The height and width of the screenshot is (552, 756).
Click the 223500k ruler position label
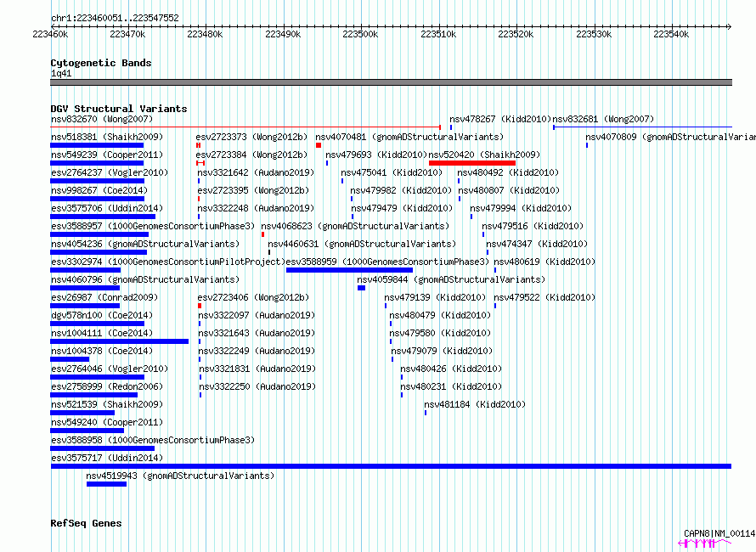click(360, 34)
